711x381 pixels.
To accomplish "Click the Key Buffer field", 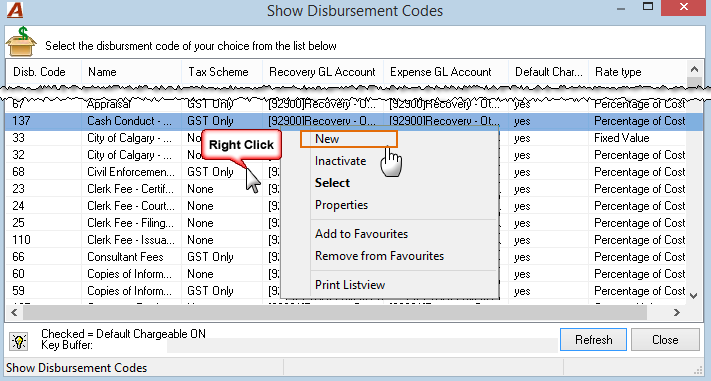I will (362, 345).
